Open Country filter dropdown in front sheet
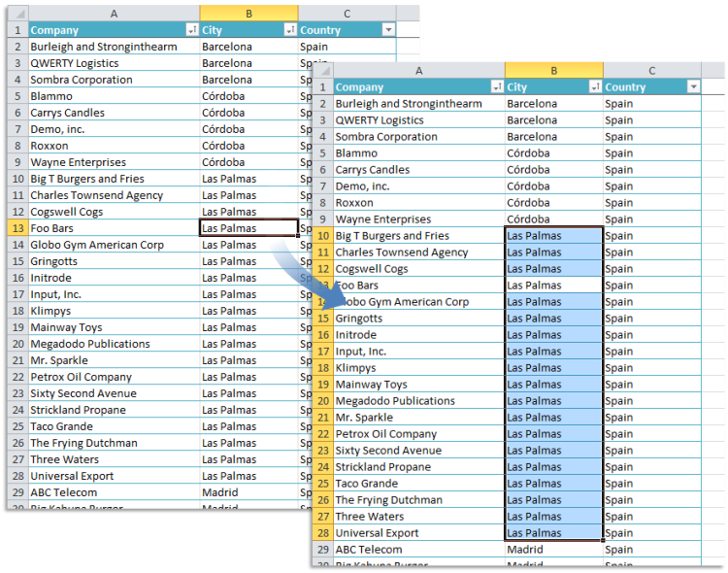 tap(694, 86)
